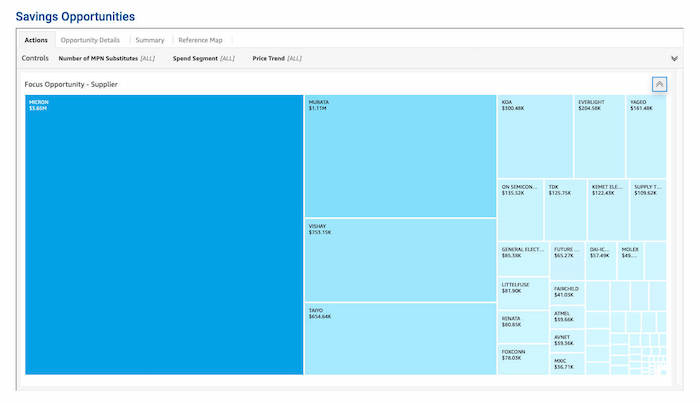Collapse the Focus Opportunity panel chevron
The height and width of the screenshot is (403, 700).
pos(659,84)
